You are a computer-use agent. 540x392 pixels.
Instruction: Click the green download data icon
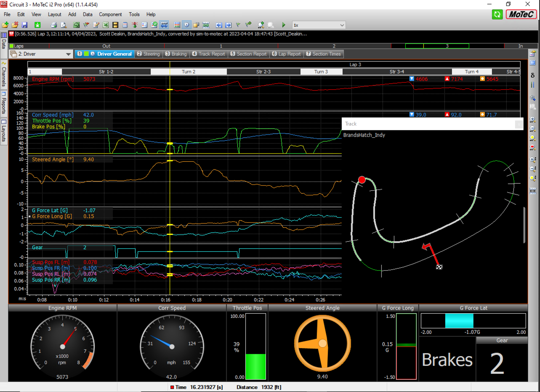[37, 25]
